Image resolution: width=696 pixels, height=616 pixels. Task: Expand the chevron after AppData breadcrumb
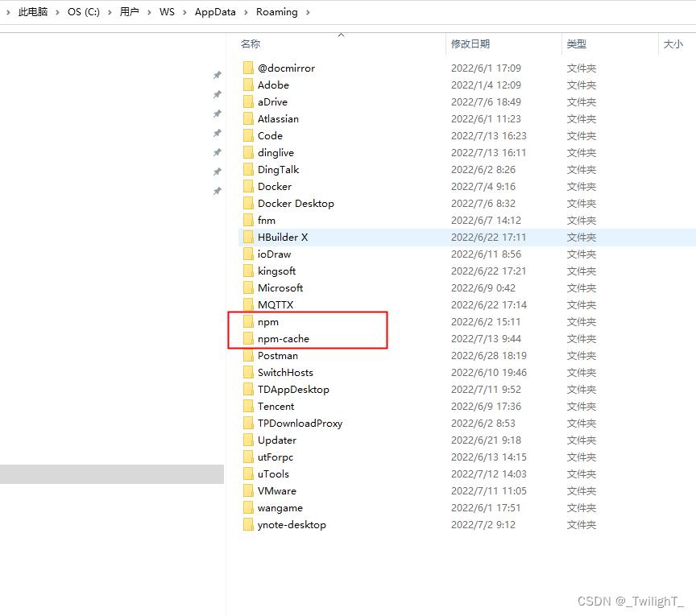(246, 12)
